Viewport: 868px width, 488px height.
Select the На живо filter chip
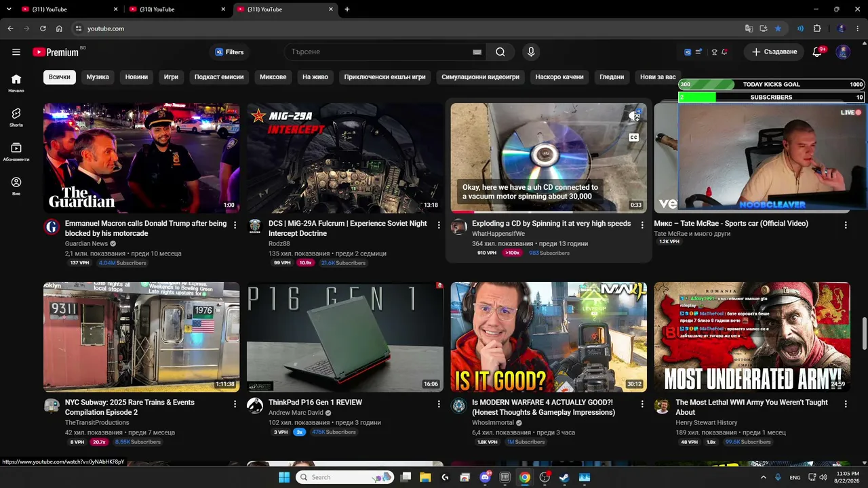[315, 77]
